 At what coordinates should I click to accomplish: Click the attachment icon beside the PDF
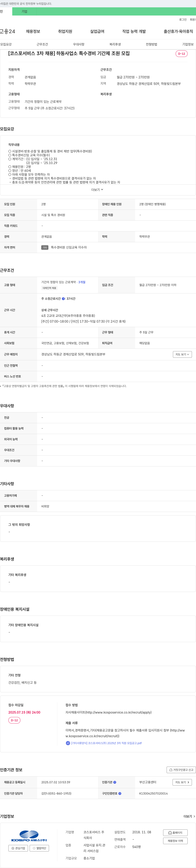(x=68, y=743)
